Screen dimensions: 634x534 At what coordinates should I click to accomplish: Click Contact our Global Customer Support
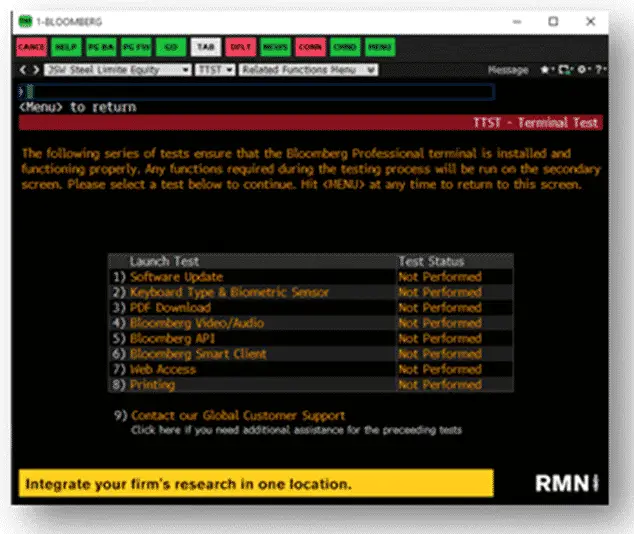click(238, 416)
